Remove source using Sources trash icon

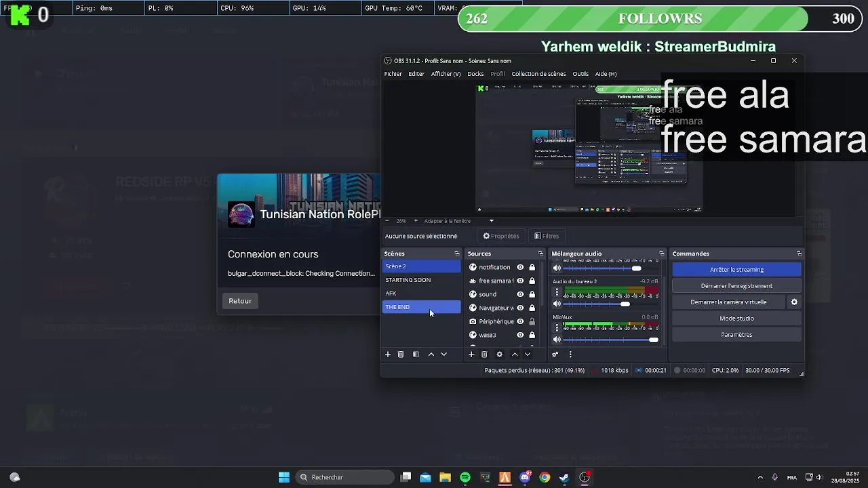click(x=484, y=354)
